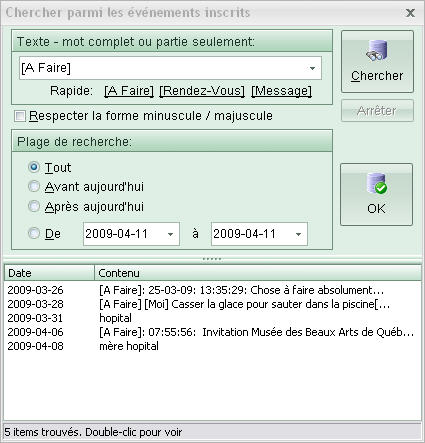Sort results by the Contenu column header
Screen dimensions: 425x443
pos(258,273)
